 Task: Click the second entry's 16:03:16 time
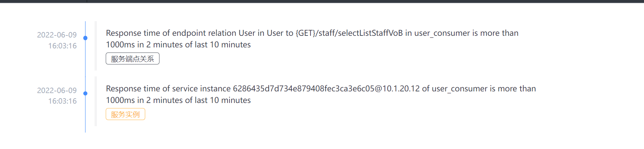point(62,101)
